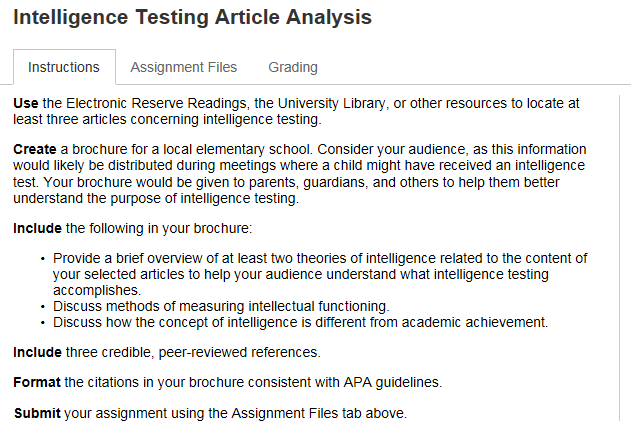The height and width of the screenshot is (427, 631).
Task: Click the bold word Submit
Action: [37, 413]
